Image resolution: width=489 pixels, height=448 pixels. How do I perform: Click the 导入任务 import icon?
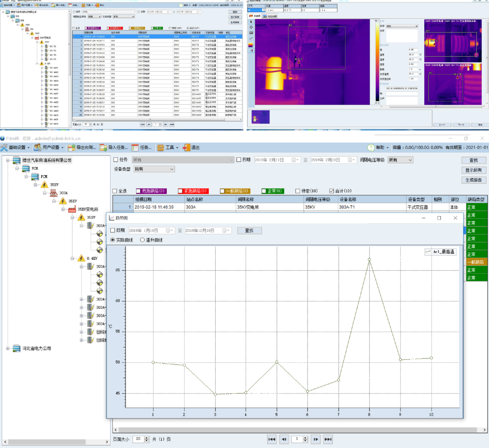pos(103,147)
